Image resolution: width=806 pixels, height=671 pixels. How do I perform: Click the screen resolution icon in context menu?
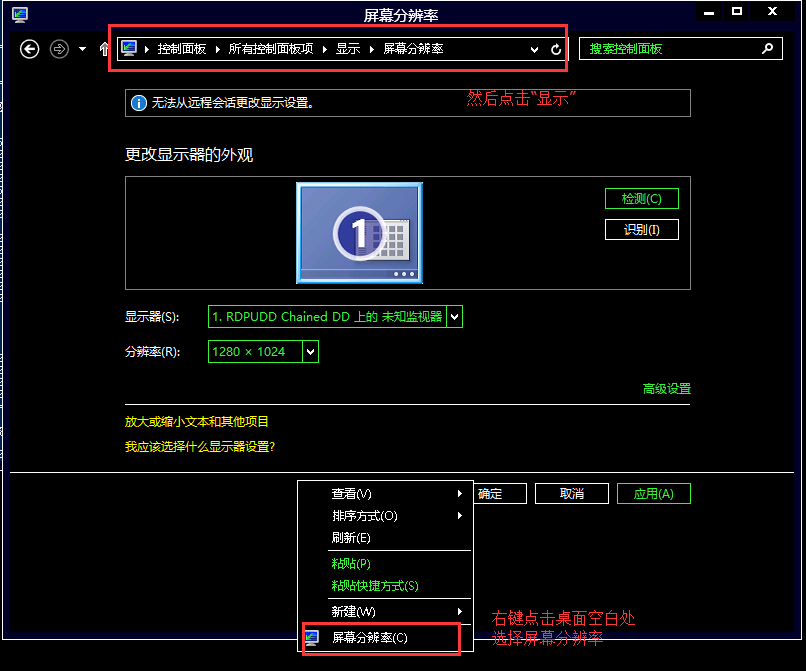pos(312,637)
